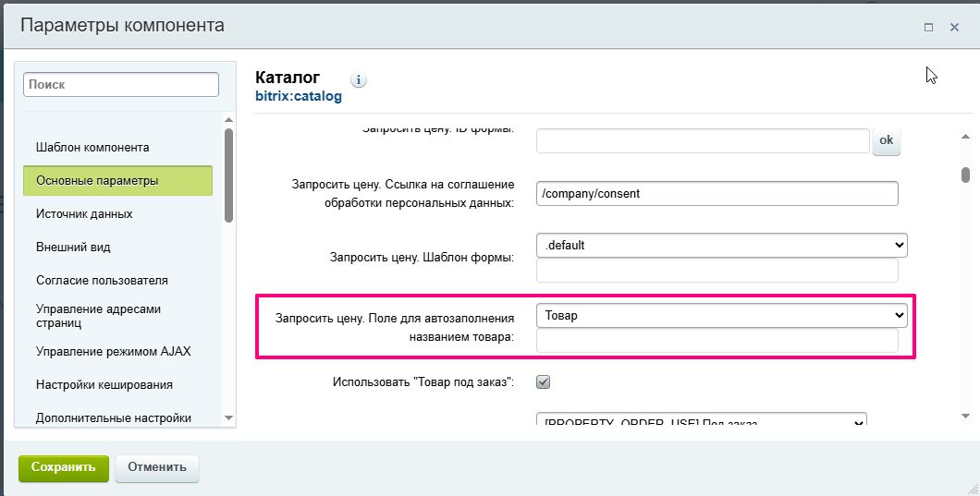The height and width of the screenshot is (496, 980).
Task: Click the Поиск search field
Action: (120, 84)
